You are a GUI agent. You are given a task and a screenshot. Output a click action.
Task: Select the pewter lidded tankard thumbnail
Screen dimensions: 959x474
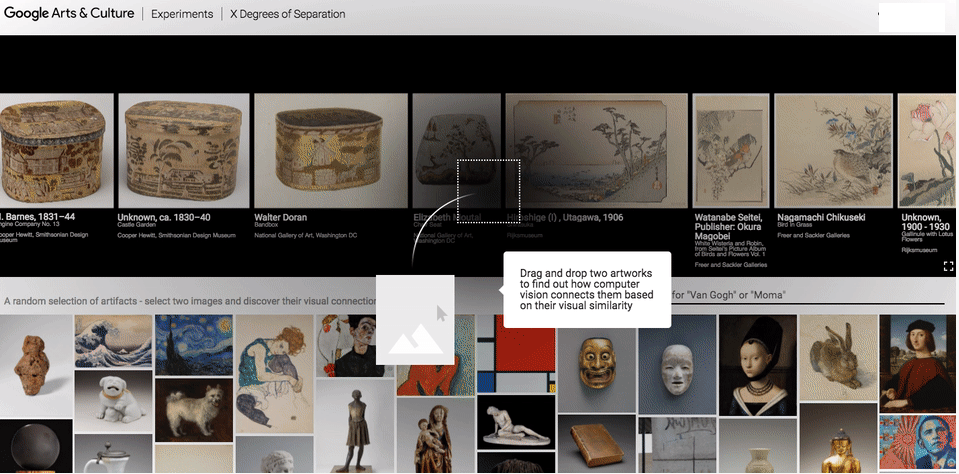tap(113, 454)
